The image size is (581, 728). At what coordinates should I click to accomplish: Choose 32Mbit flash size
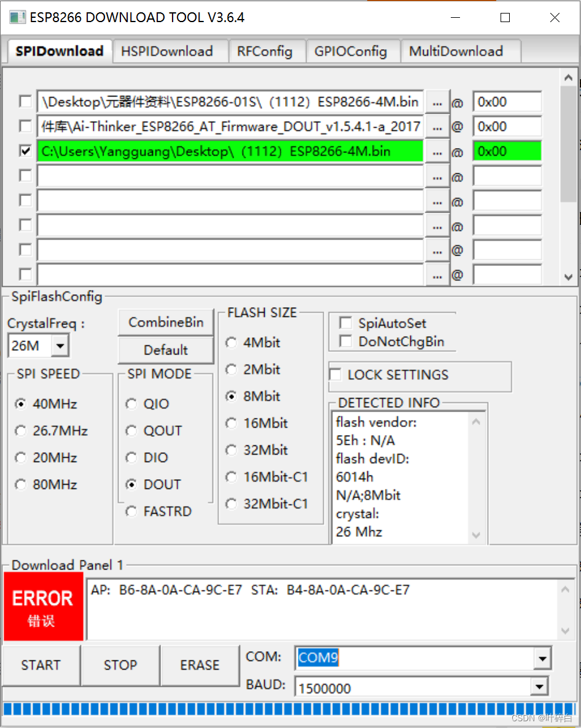click(230, 450)
